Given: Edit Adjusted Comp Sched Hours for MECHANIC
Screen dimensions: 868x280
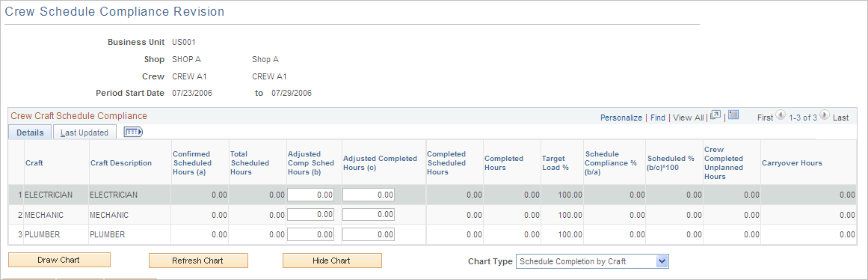Looking at the screenshot, I should pyautogui.click(x=310, y=215).
